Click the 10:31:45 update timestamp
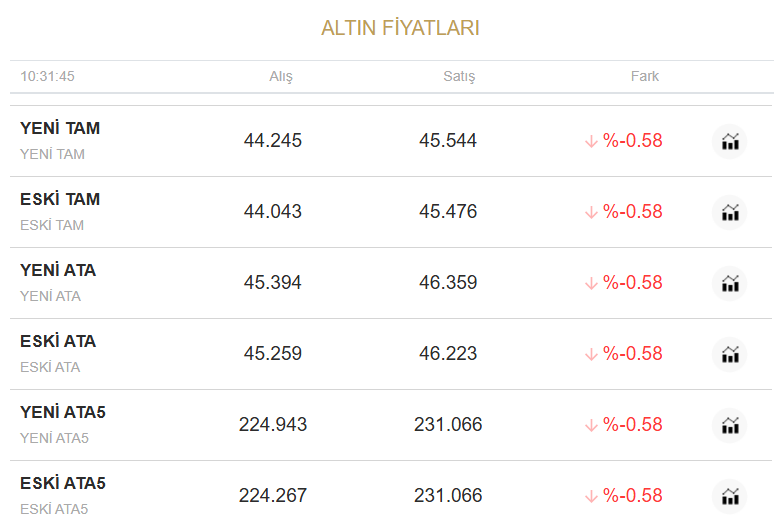 [48, 76]
